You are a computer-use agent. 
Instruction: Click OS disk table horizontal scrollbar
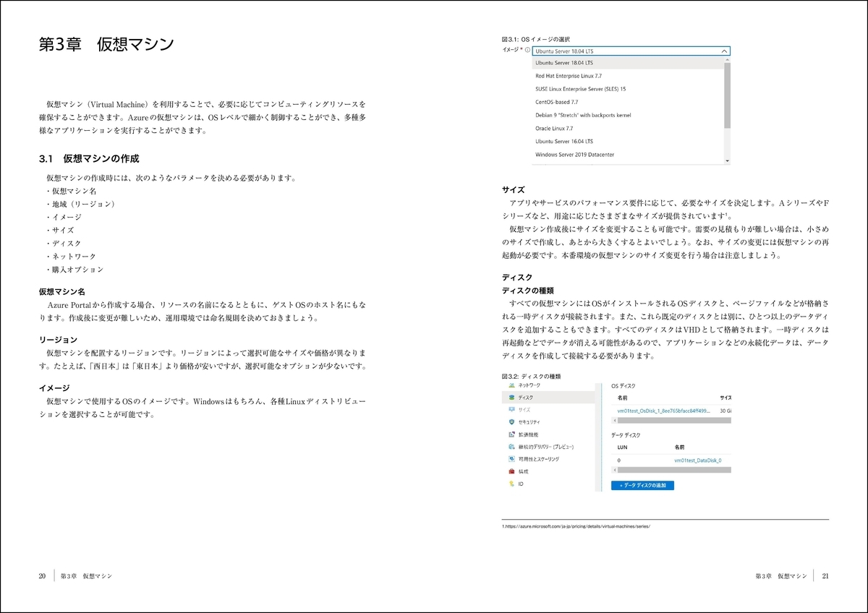(673, 420)
